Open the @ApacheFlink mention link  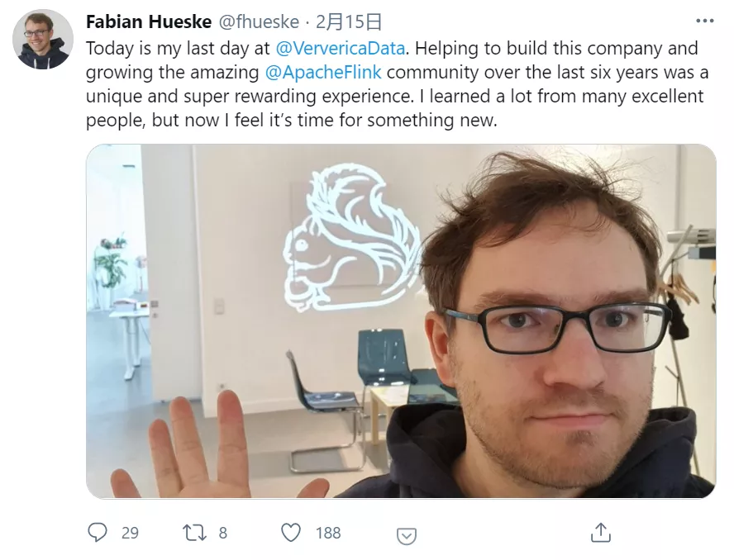(x=323, y=73)
